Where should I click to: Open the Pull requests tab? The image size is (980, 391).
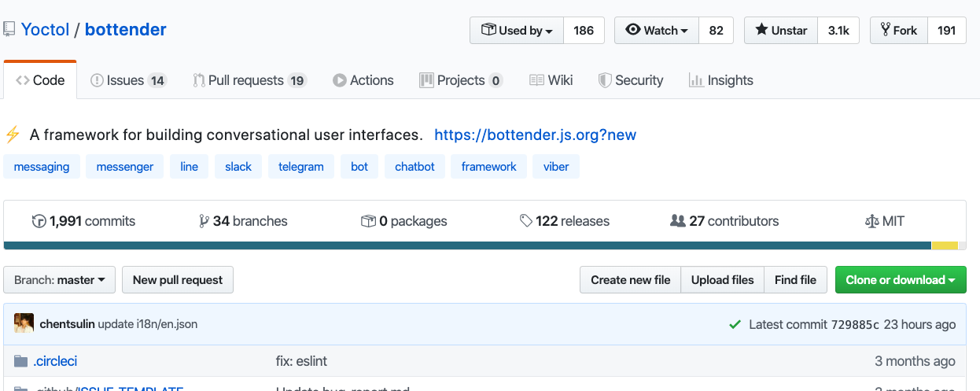click(249, 80)
